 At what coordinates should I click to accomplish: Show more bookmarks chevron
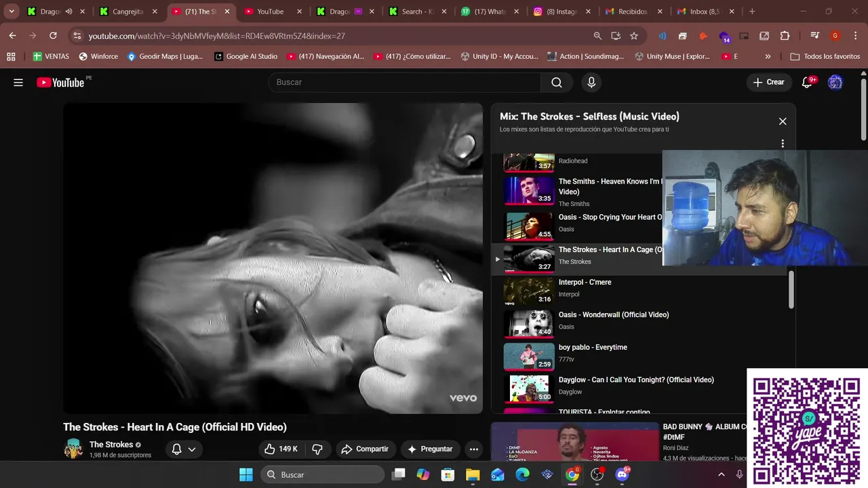pos(768,56)
